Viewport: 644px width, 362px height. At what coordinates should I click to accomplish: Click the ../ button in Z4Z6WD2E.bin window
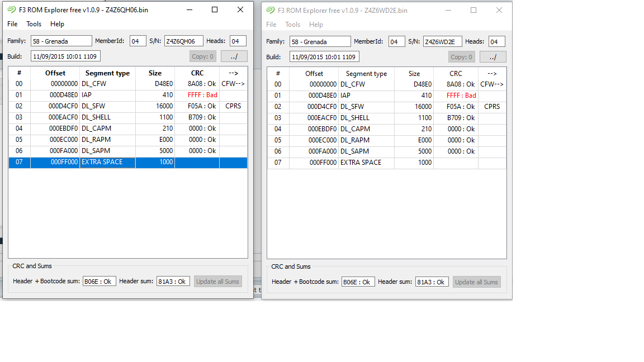(493, 57)
